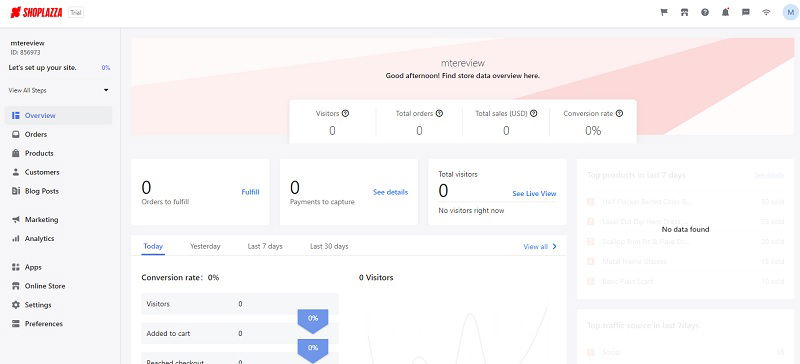Click the Blog Posts icon in the sidebar

click(x=15, y=191)
